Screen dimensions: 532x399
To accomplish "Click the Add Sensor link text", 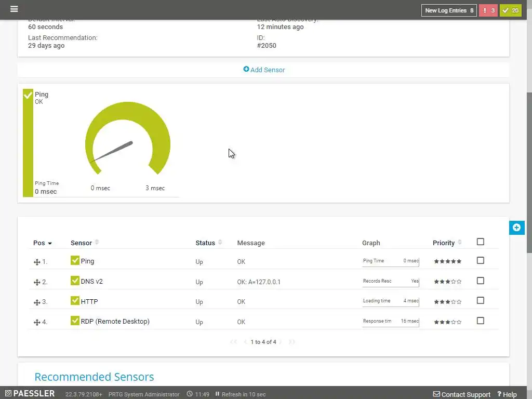I will tap(268, 70).
